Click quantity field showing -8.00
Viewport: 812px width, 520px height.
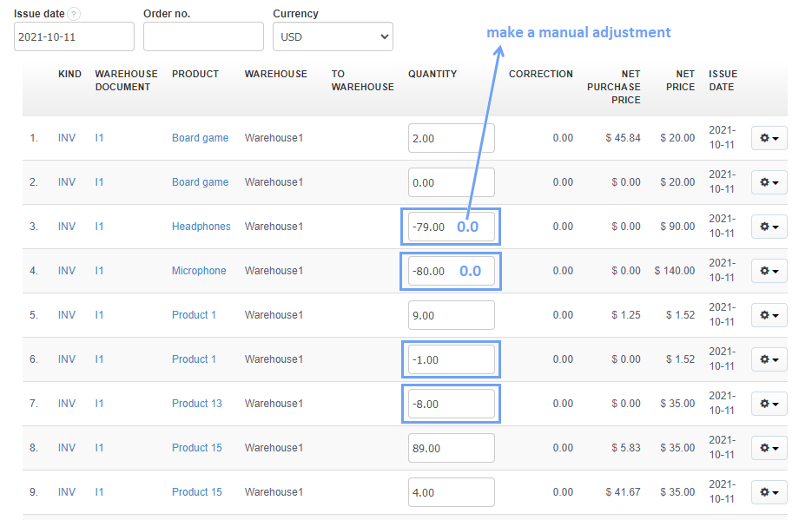point(451,404)
